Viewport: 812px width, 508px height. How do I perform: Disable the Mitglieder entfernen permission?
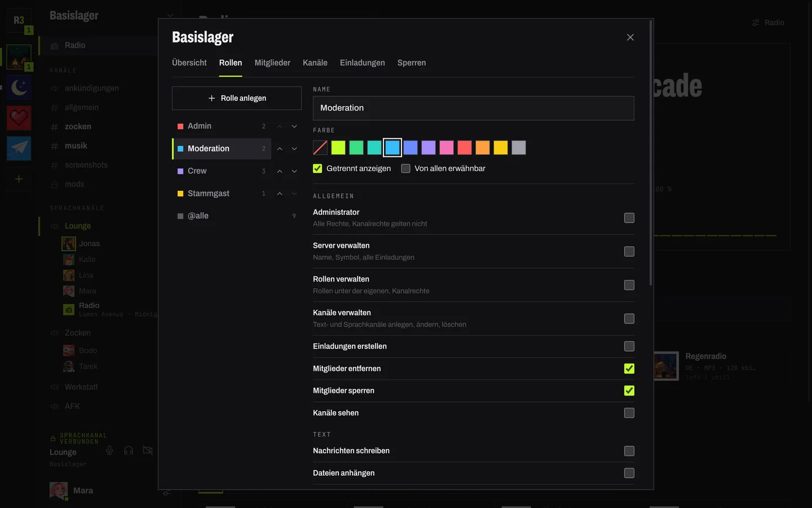(629, 369)
